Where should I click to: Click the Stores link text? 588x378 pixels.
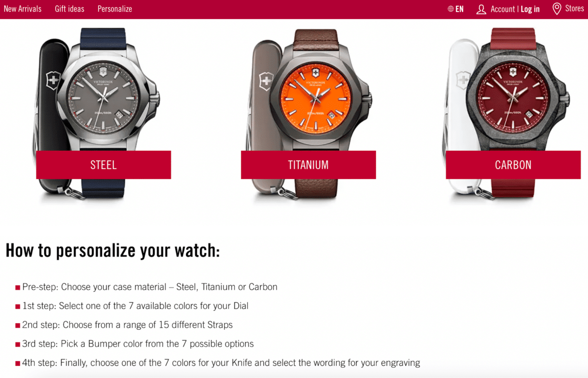point(574,8)
